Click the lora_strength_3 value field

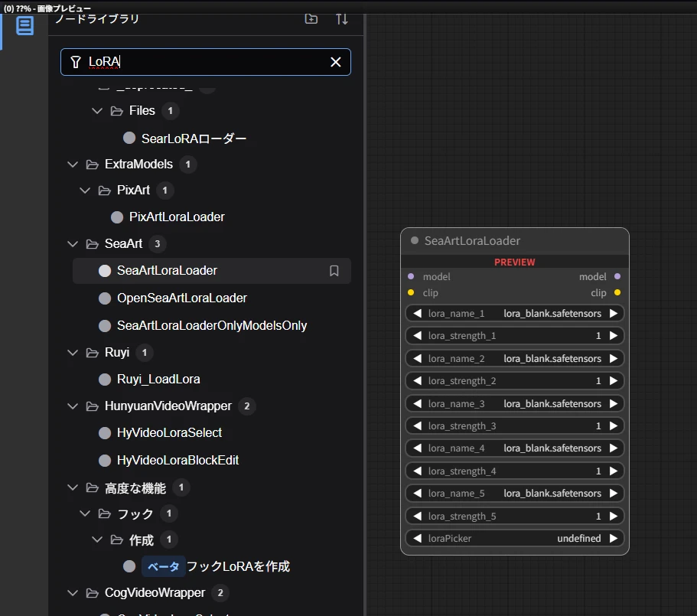pyautogui.click(x=514, y=426)
